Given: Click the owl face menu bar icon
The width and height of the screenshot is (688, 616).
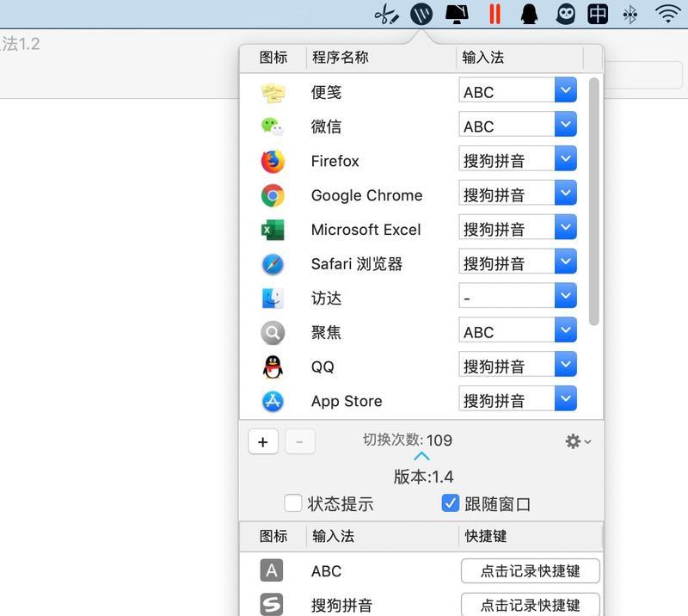Looking at the screenshot, I should [566, 14].
